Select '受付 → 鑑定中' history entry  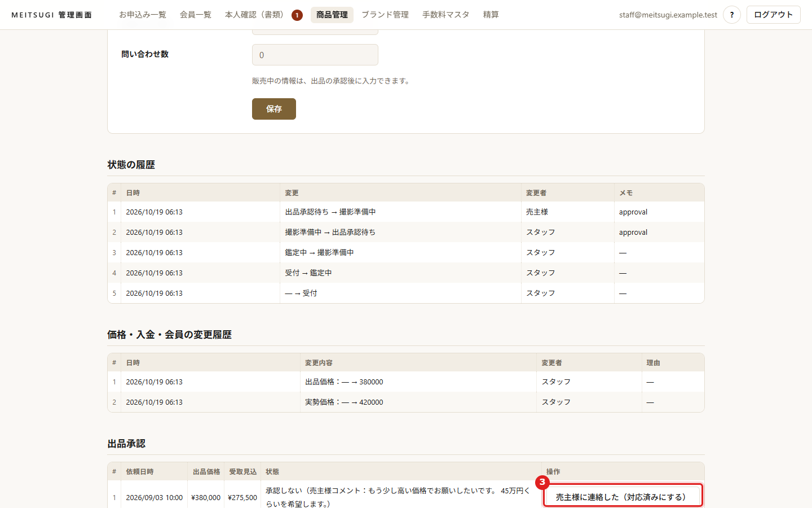[x=308, y=273]
